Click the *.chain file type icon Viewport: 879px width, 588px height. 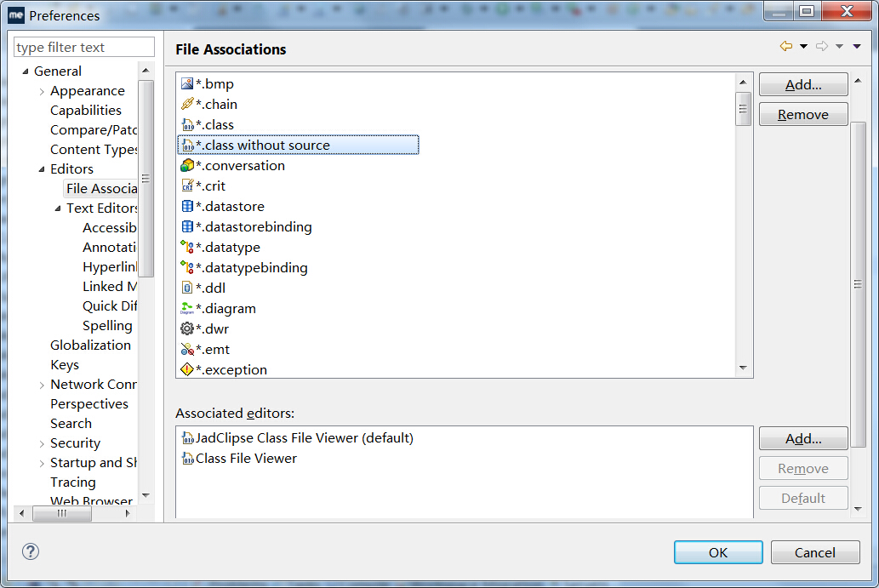[x=187, y=105]
